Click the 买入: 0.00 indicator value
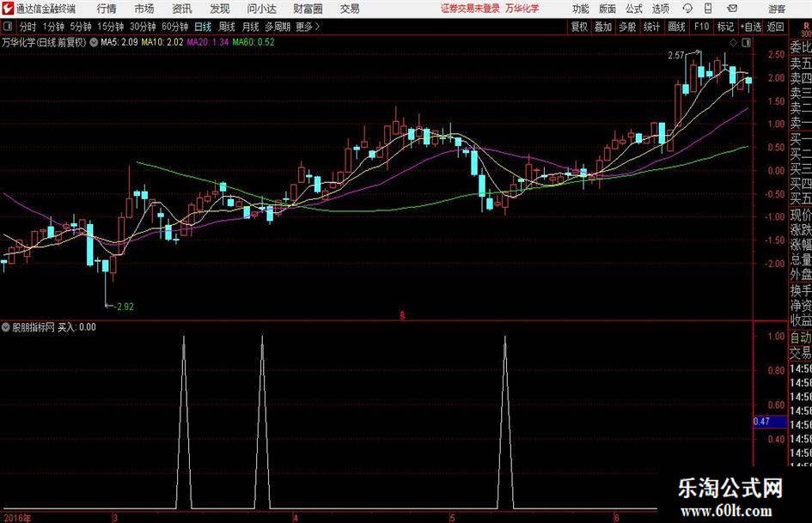Image resolution: width=812 pixels, height=523 pixels. [76, 327]
